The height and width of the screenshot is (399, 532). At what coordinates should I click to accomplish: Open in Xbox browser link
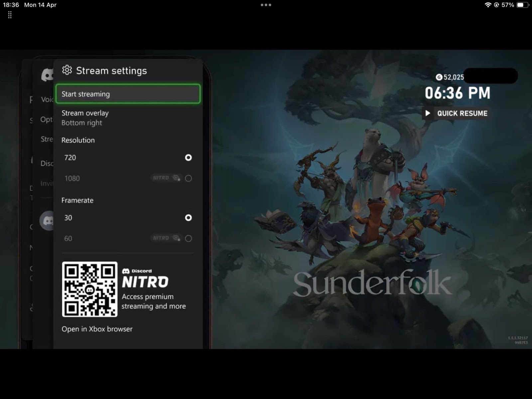click(x=97, y=329)
